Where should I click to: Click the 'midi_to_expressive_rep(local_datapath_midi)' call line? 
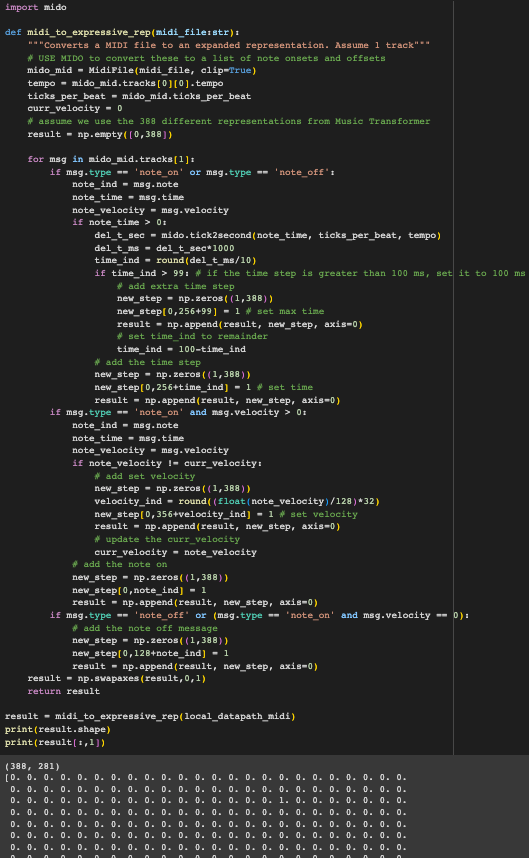[150, 716]
